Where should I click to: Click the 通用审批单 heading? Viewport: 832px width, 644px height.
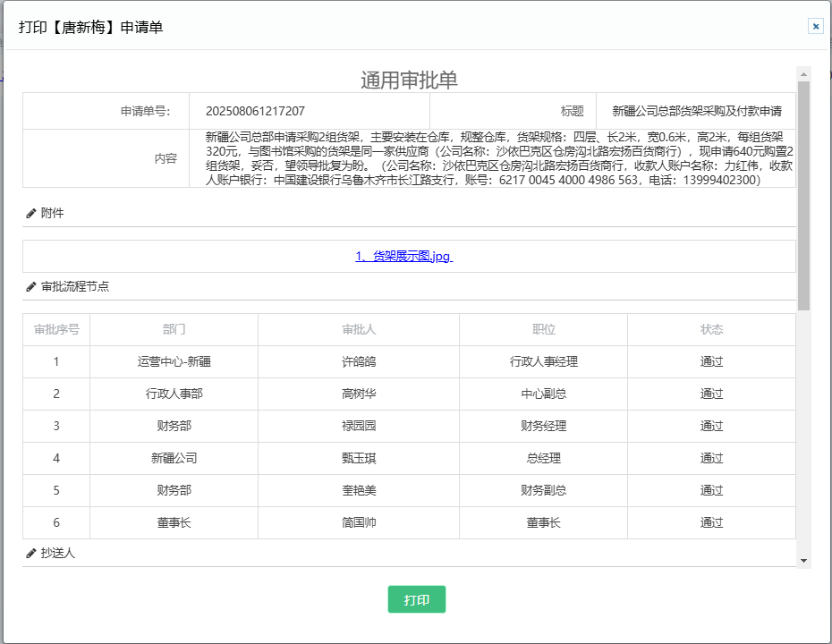[409, 80]
